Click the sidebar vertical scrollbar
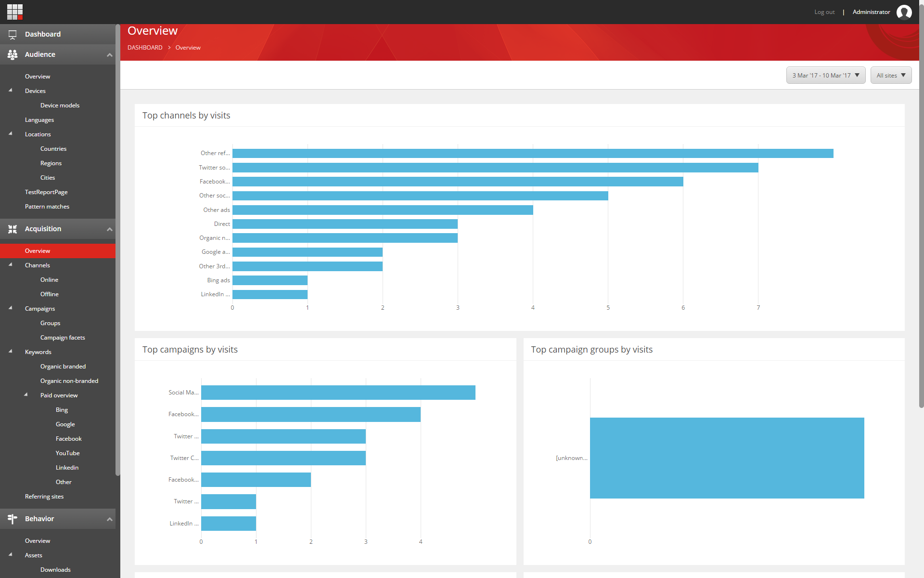The width and height of the screenshot is (924, 578). coord(118,250)
